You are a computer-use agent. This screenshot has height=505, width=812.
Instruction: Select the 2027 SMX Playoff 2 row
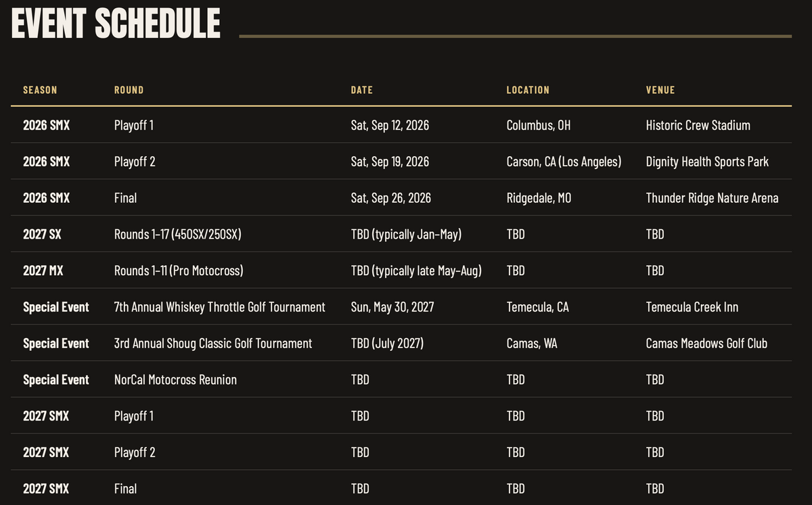[x=401, y=452]
